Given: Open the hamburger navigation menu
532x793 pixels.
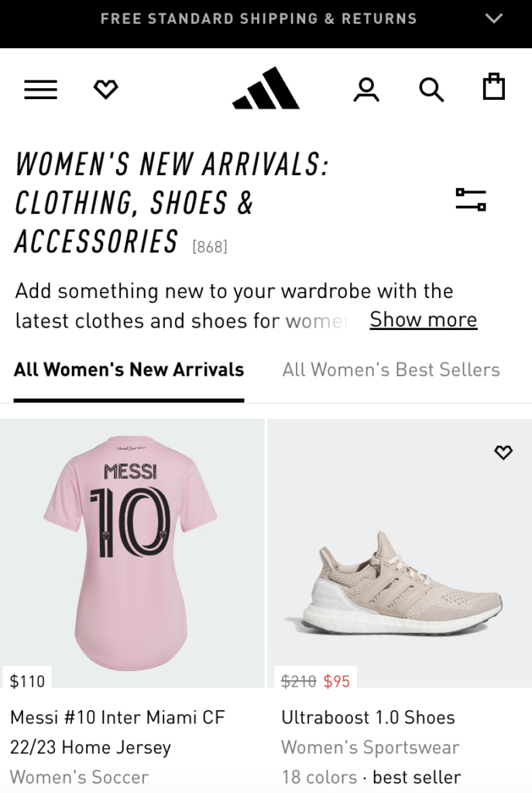Looking at the screenshot, I should point(41,90).
